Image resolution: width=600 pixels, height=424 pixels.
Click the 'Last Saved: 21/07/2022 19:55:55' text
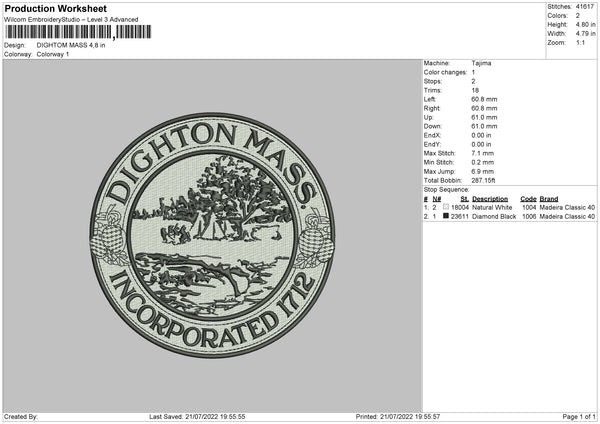point(197,417)
